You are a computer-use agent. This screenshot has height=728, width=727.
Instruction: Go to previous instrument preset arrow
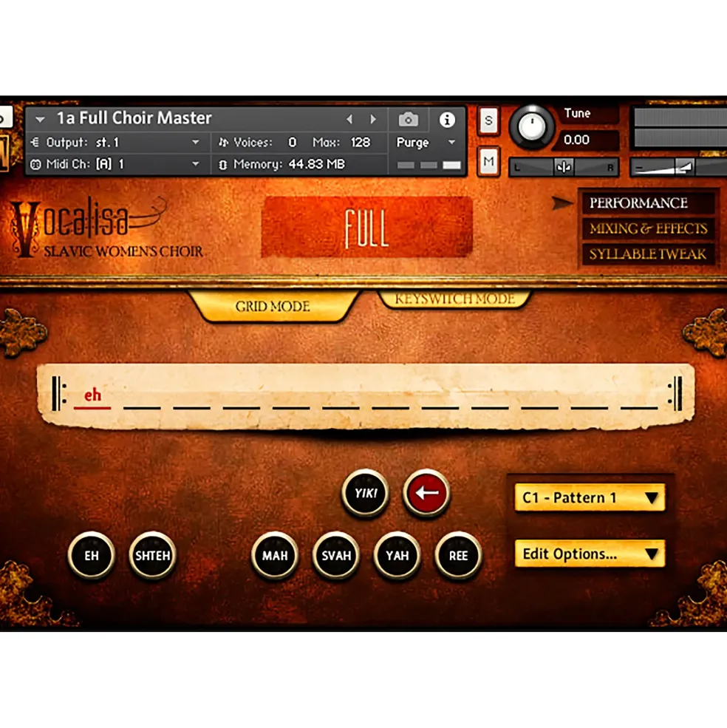pyautogui.click(x=349, y=119)
